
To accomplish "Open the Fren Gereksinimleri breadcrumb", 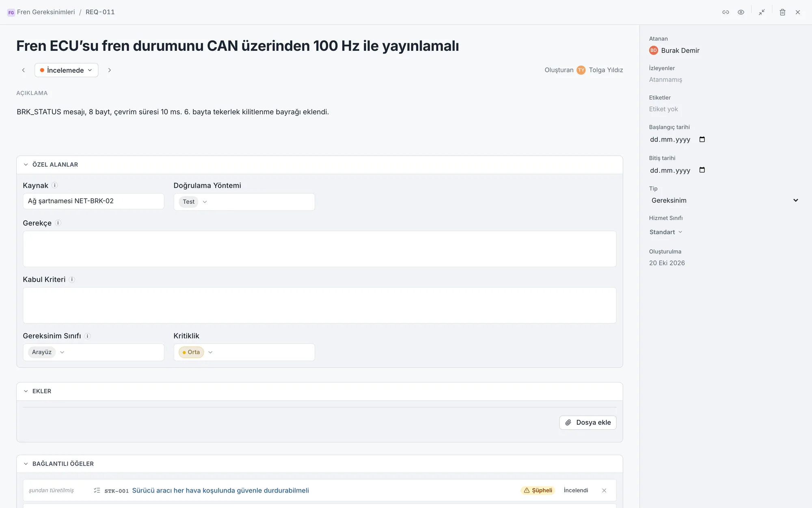I will pyautogui.click(x=46, y=12).
